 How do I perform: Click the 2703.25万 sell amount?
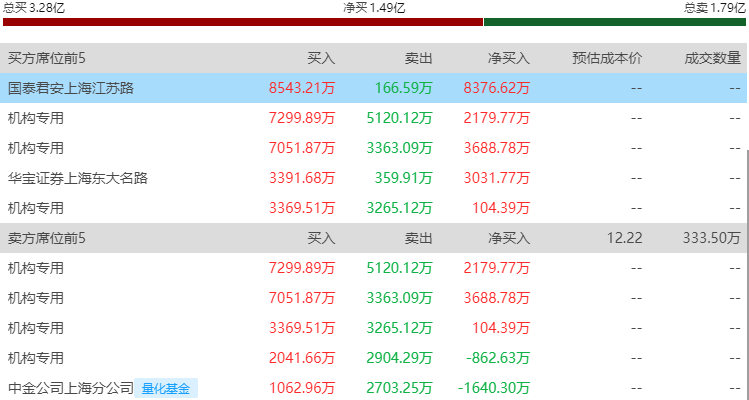[399, 388]
